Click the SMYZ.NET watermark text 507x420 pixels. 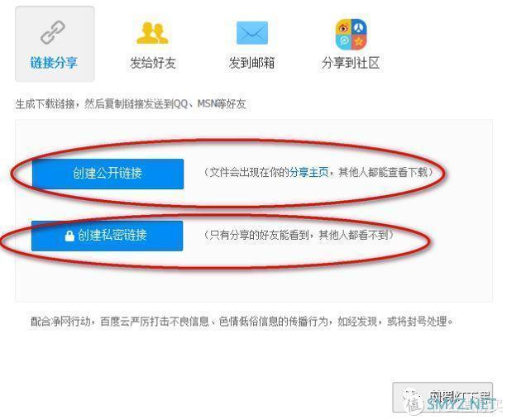[x=462, y=404]
